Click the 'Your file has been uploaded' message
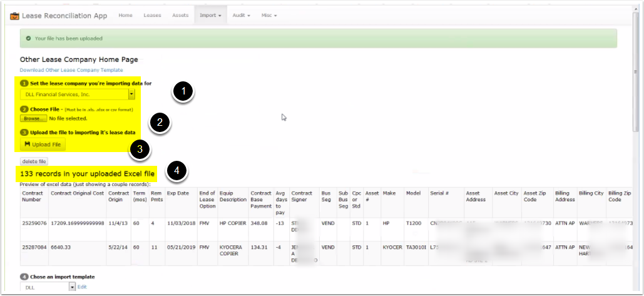This screenshot has height=296, width=644. [x=69, y=39]
